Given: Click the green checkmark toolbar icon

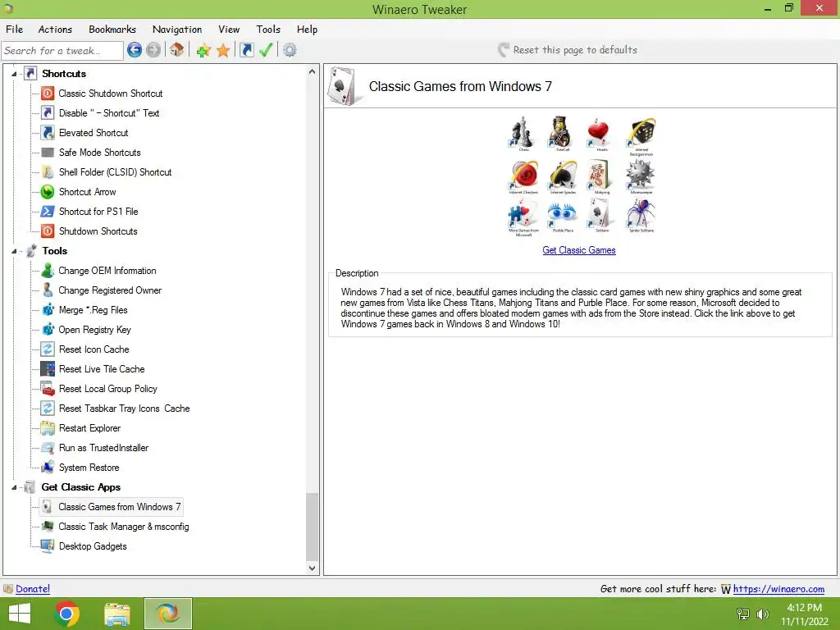Looking at the screenshot, I should [266, 50].
